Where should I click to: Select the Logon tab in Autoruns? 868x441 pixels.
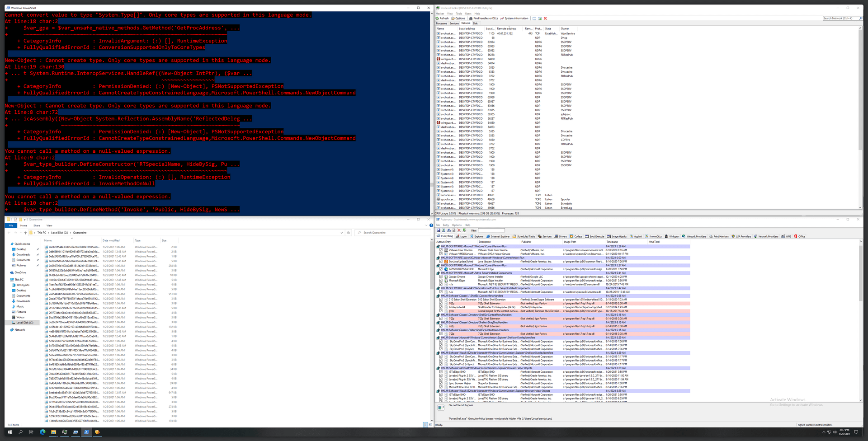(x=461, y=236)
